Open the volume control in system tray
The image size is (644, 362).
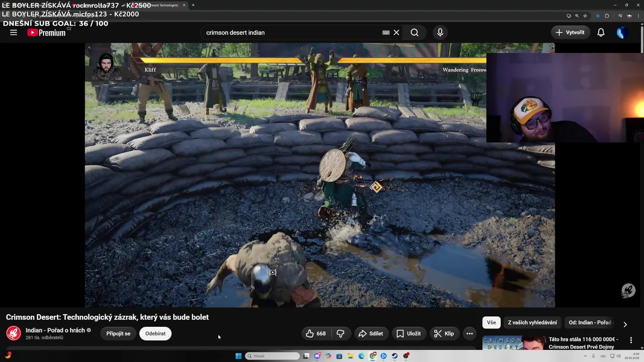coord(618,356)
